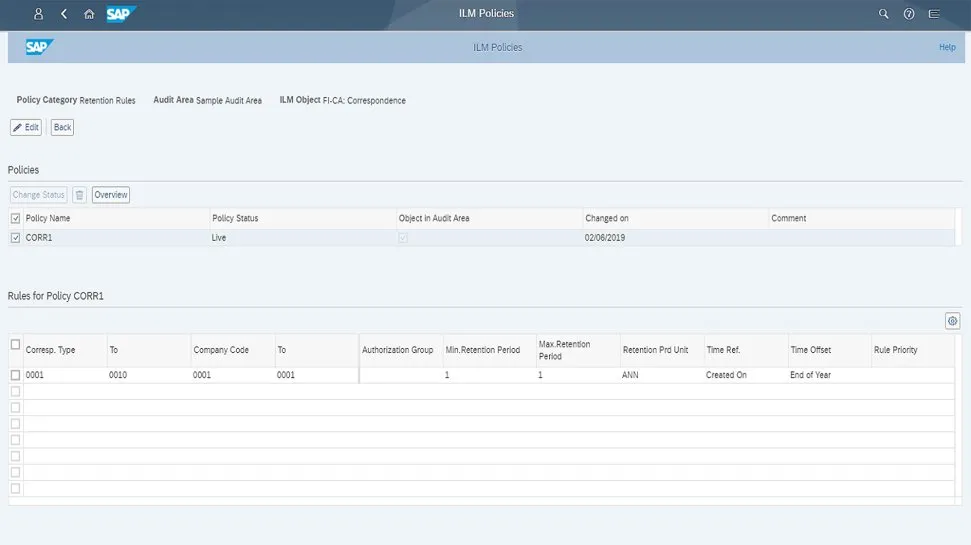Viewport: 971px width, 545px height.
Task: Open the policy Overview button
Action: 111,195
